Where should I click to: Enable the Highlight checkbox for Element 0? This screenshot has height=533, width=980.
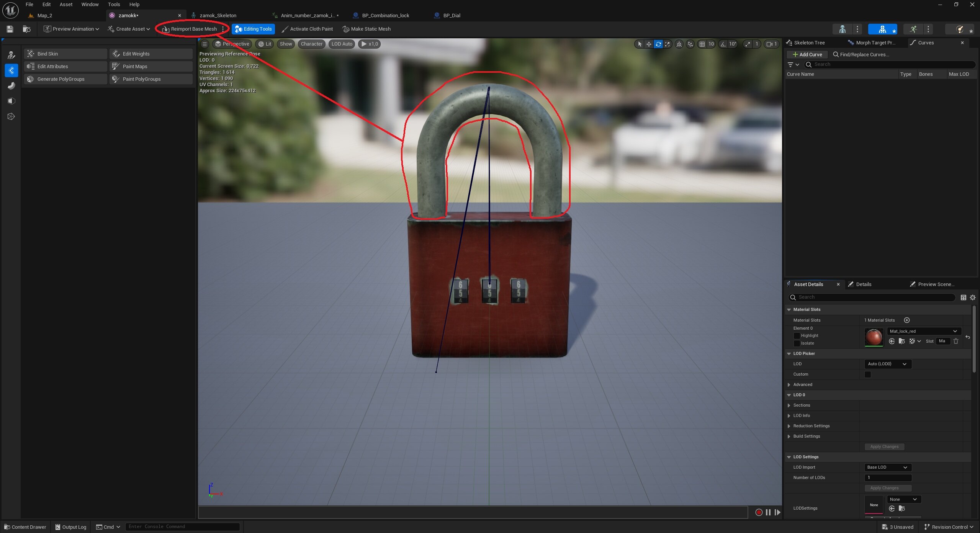pyautogui.click(x=797, y=336)
